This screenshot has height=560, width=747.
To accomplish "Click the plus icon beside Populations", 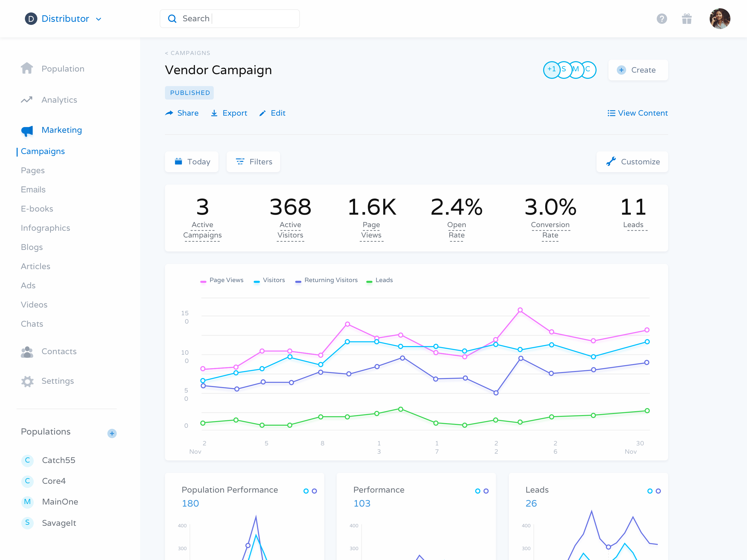I will pyautogui.click(x=112, y=433).
